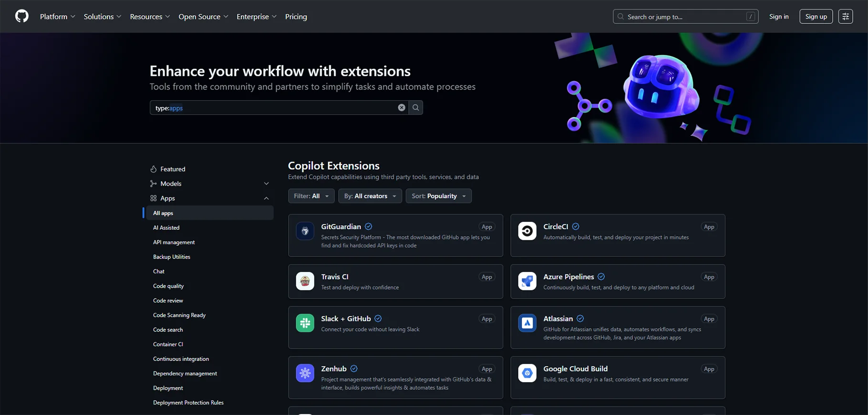Image resolution: width=868 pixels, height=415 pixels.
Task: Click the Models sidebar icon
Action: click(x=154, y=184)
